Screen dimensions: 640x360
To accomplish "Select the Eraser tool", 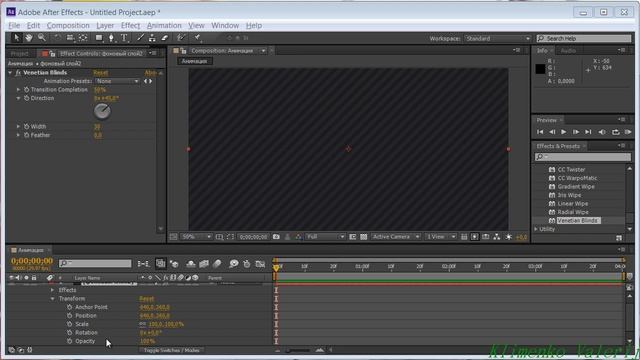I will point(164,38).
